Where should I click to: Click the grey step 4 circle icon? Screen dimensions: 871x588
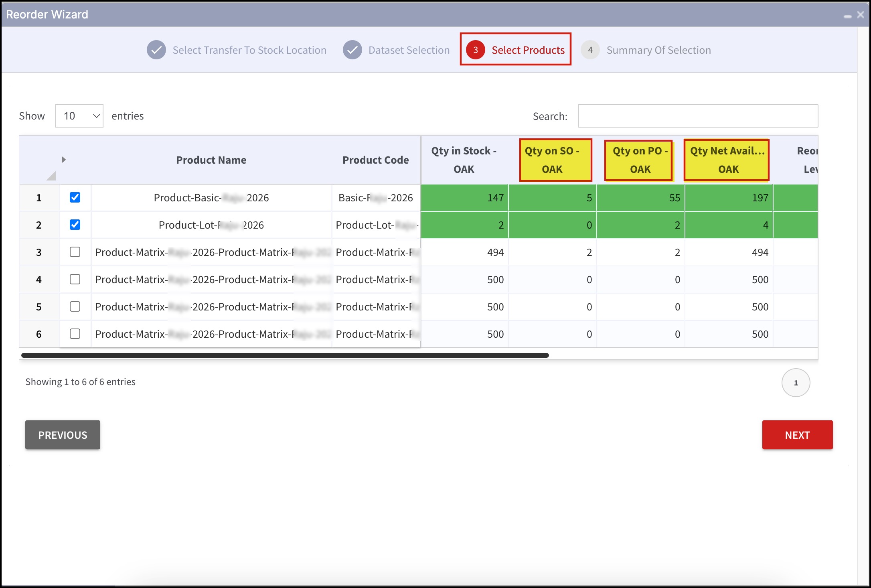click(x=590, y=50)
